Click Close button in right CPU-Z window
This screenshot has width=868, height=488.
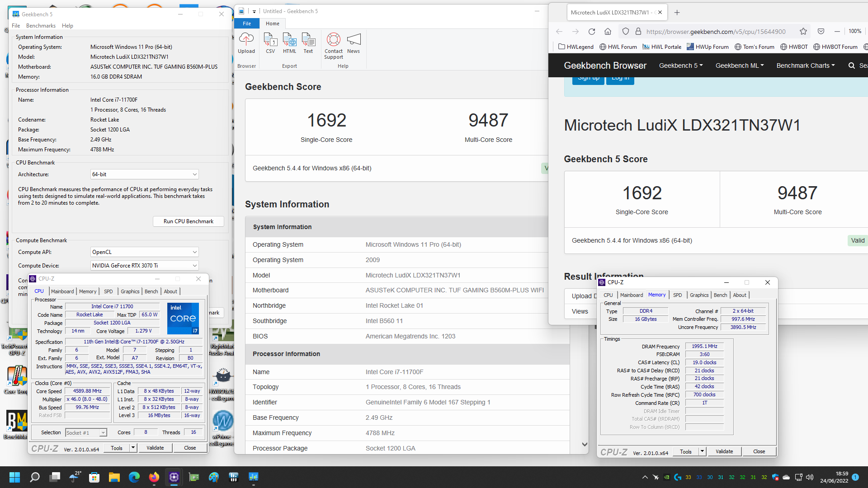tap(759, 451)
